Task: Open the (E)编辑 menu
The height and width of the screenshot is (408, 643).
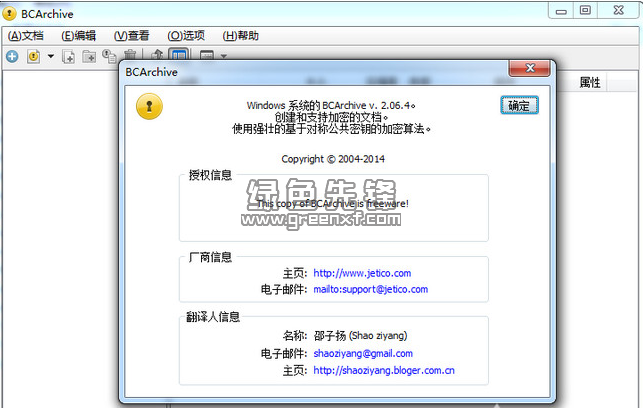Action: [79, 36]
